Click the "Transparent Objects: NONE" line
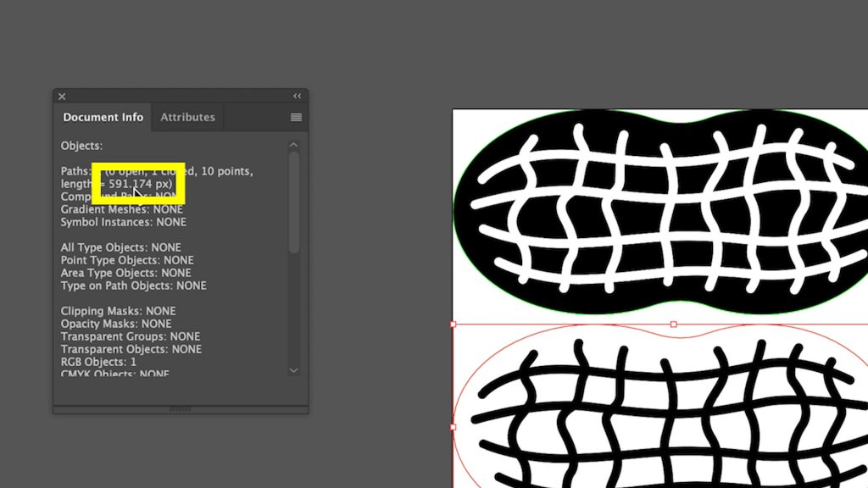The height and width of the screenshot is (488, 868). coord(131,349)
